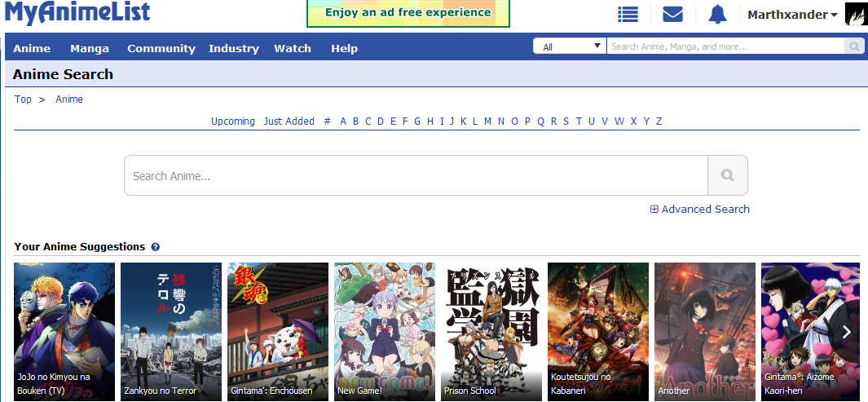
Task: Filter anime by letter A
Action: [x=343, y=121]
